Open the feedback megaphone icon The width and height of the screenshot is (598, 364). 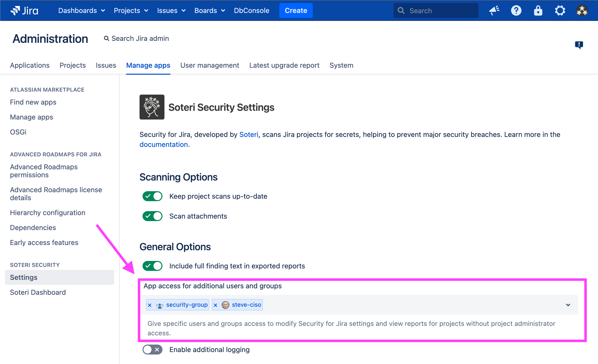pos(494,10)
